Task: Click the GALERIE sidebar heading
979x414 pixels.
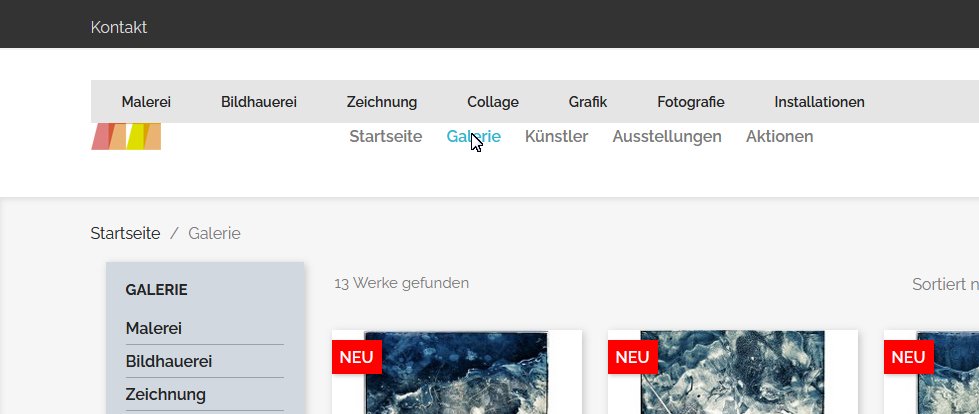Action: coord(156,290)
